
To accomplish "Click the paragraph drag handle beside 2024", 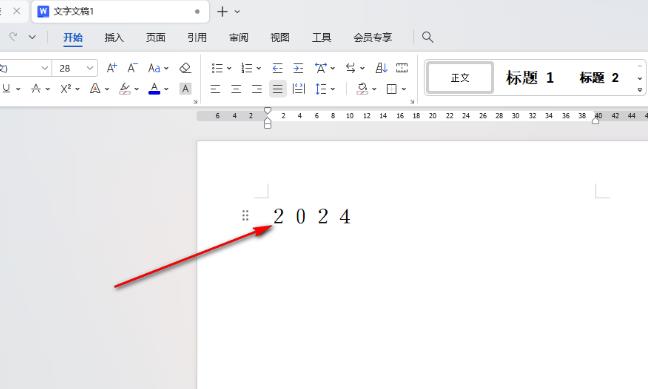I will [245, 215].
